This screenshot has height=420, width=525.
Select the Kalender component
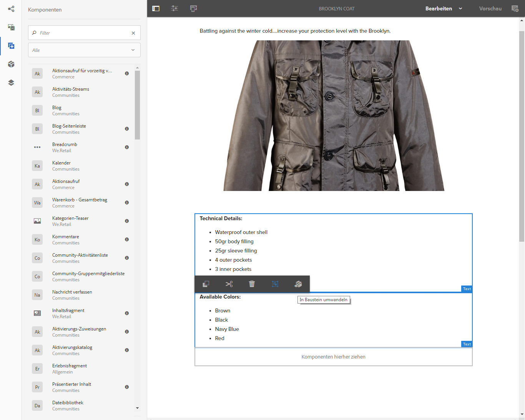click(x=81, y=166)
